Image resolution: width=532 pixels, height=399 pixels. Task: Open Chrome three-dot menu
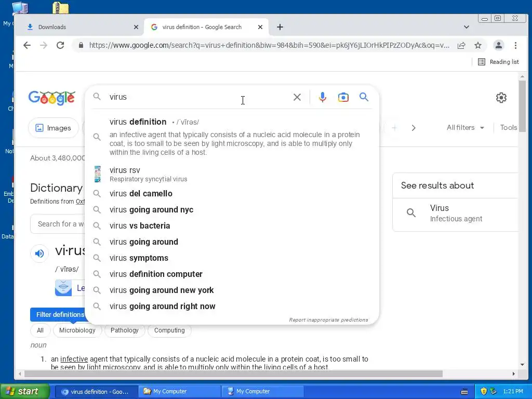pos(515,45)
